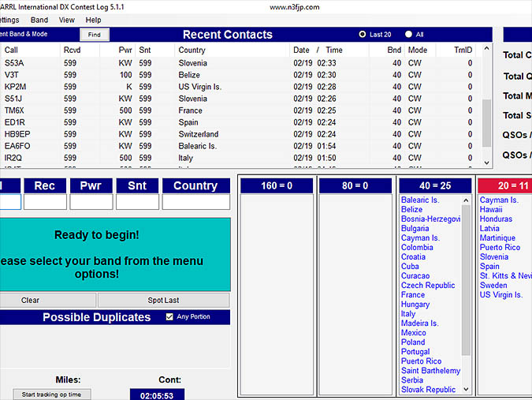This screenshot has width=532, height=400.
Task: Click the Clear button
Action: pyautogui.click(x=47, y=300)
